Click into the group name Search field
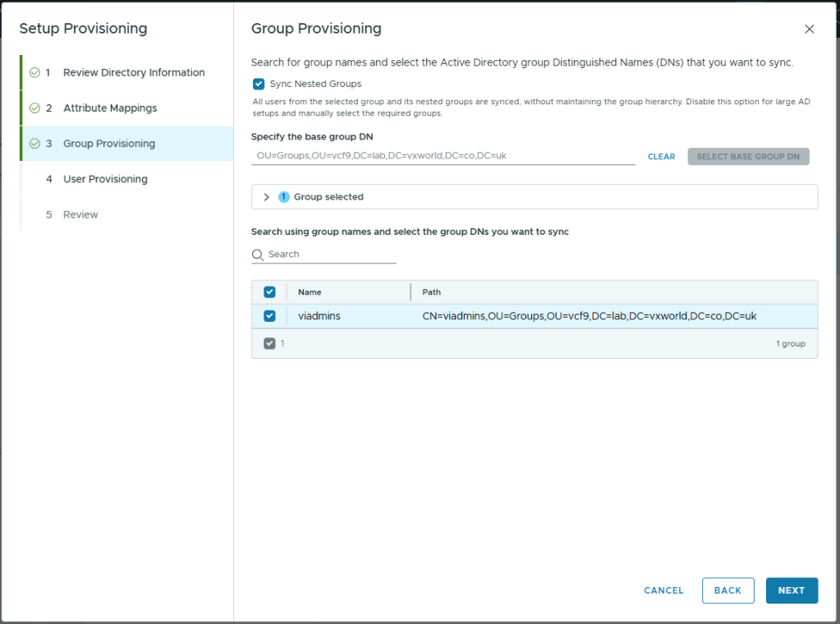The image size is (840, 624). (330, 255)
